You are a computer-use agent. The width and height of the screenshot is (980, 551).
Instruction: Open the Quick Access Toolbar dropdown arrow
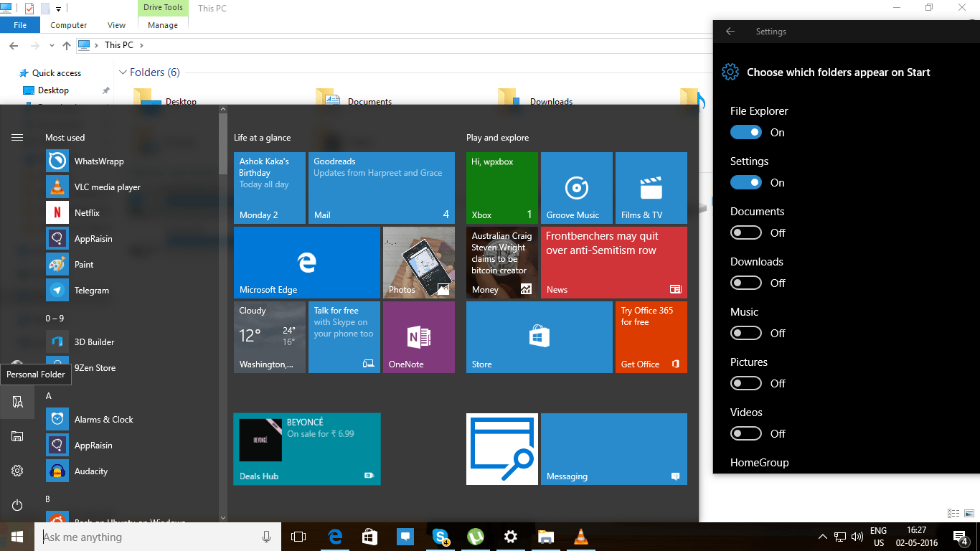[x=59, y=9]
